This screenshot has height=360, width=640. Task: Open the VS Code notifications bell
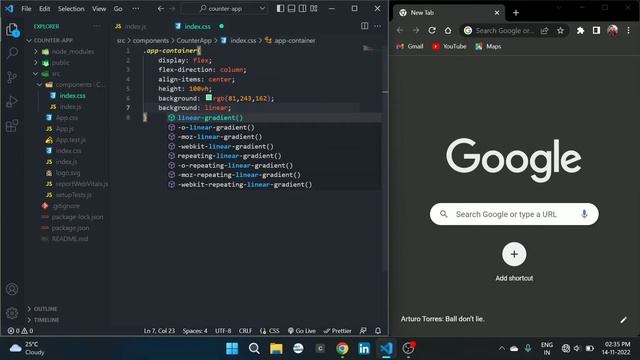pos(378,331)
